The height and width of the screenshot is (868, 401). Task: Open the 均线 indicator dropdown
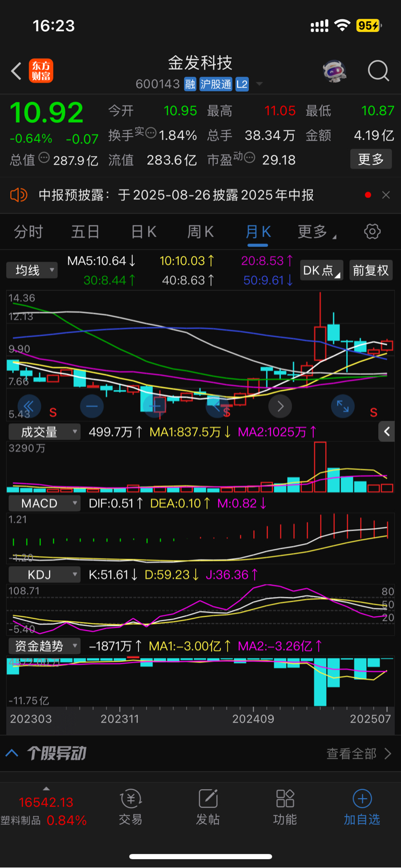coord(32,270)
